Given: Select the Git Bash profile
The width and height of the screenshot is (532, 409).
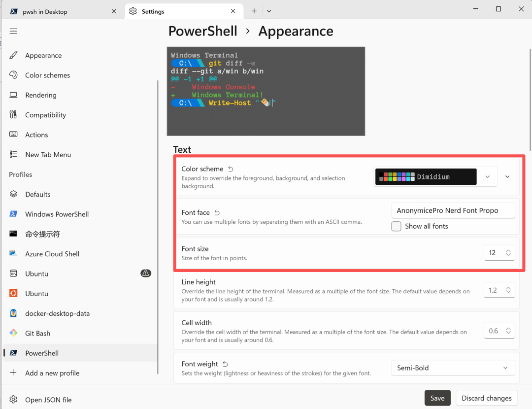Looking at the screenshot, I should click(x=37, y=333).
